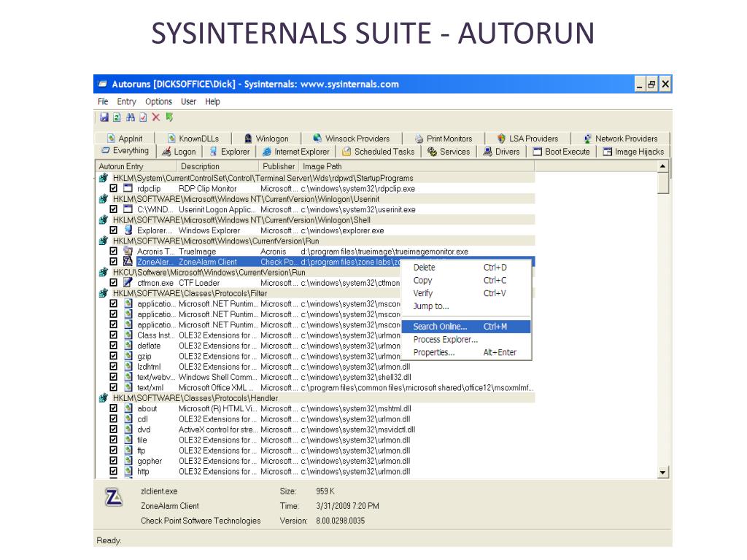Click the Properties toolbar icon
The image size is (747, 560).
pos(143,117)
